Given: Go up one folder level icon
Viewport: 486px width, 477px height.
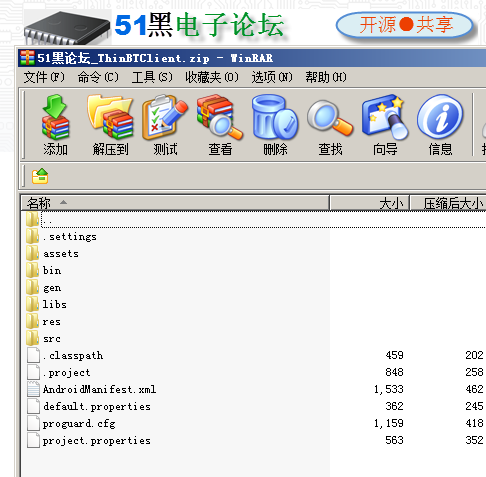Looking at the screenshot, I should pos(40,176).
